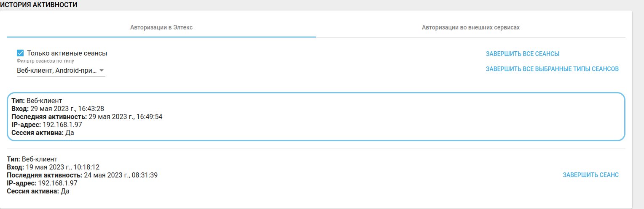The image size is (644, 209).
Task: Click the "История активности" heading
Action: [38, 5]
